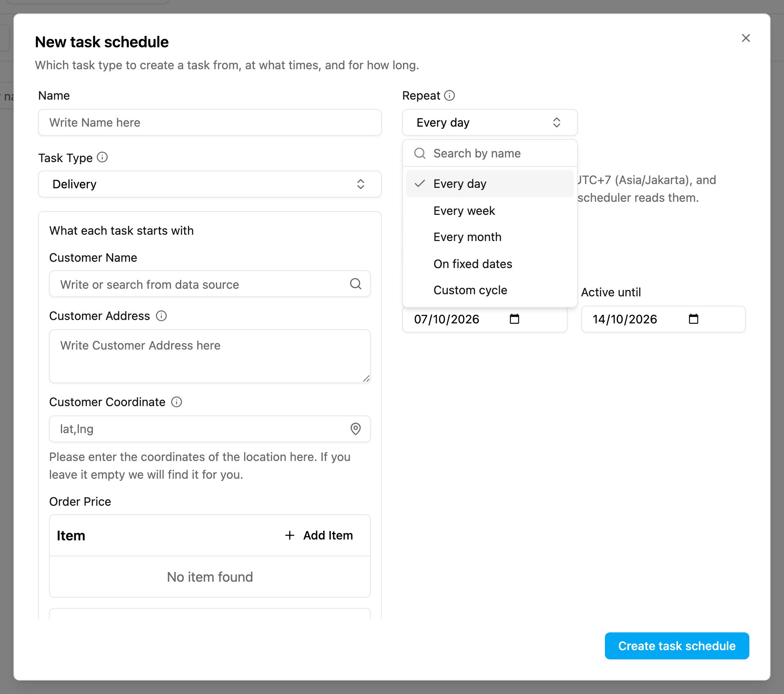The image size is (784, 694).
Task: Select Every week option
Action: click(x=490, y=211)
